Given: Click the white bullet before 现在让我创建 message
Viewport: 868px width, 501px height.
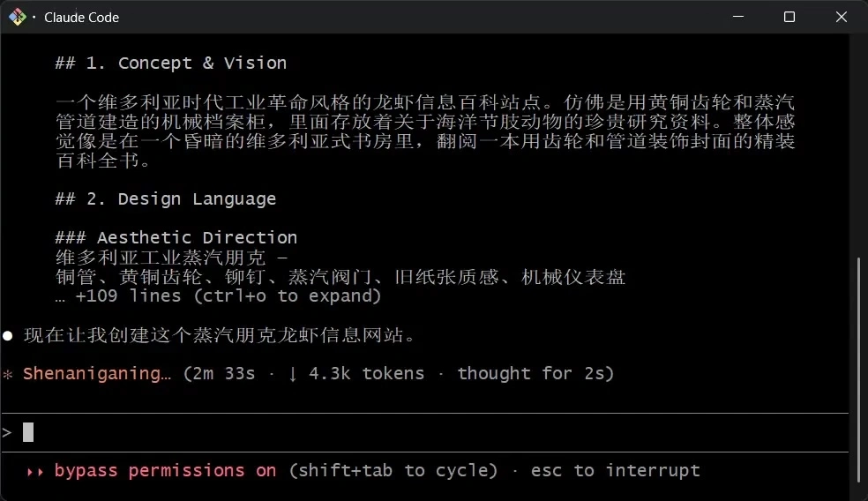Looking at the screenshot, I should (x=8, y=336).
